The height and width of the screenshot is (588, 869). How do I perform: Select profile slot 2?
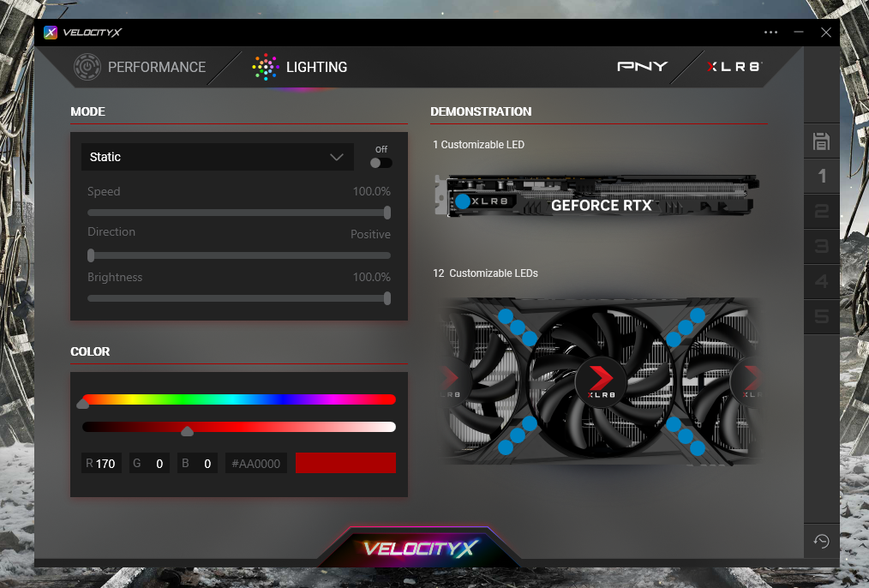821,211
